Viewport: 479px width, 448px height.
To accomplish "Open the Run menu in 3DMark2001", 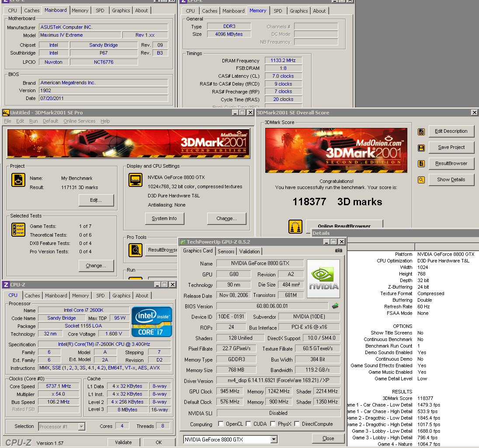I will click(34, 121).
